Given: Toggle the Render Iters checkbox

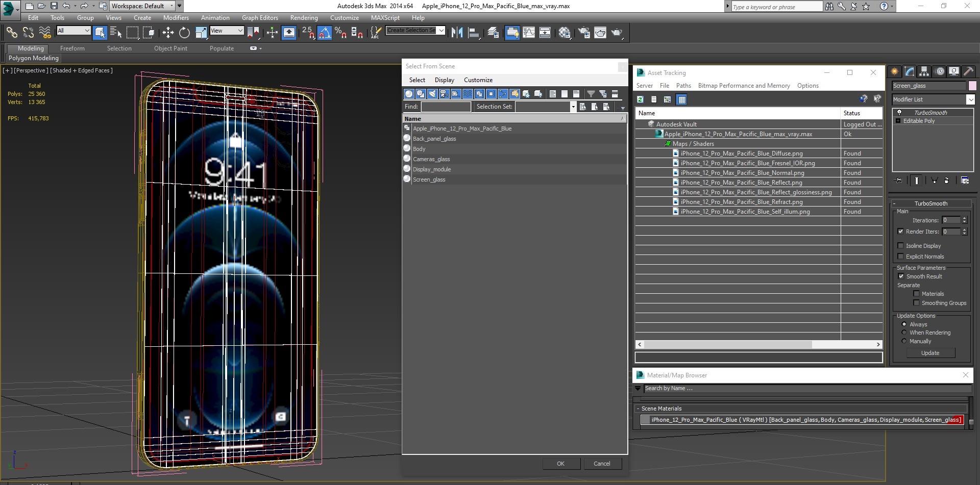Looking at the screenshot, I should 900,231.
